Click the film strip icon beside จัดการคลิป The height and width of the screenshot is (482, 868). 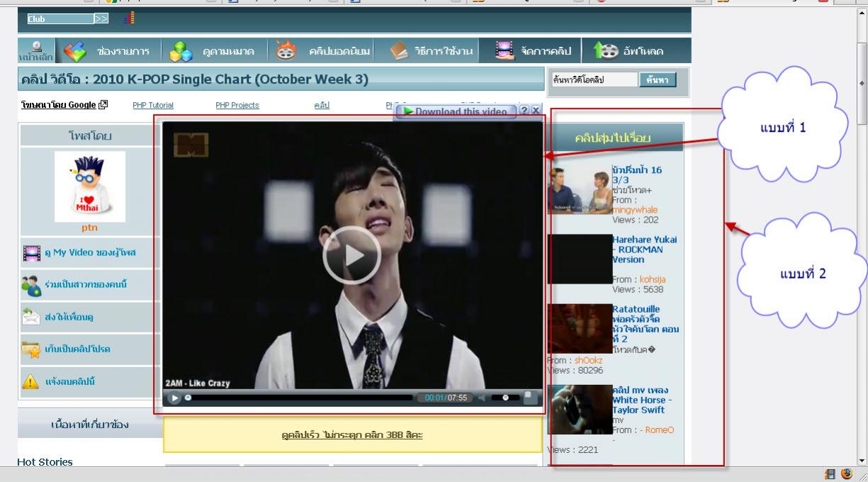[x=505, y=51]
